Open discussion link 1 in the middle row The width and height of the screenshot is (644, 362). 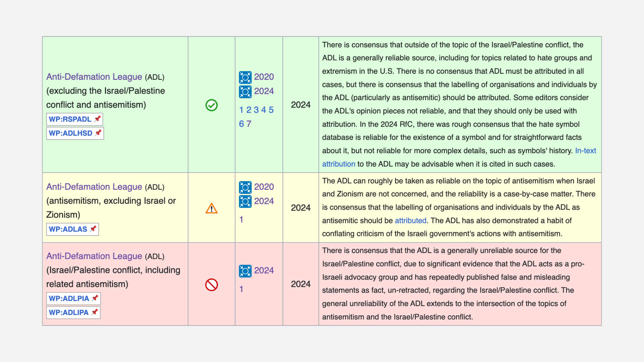pos(241,220)
